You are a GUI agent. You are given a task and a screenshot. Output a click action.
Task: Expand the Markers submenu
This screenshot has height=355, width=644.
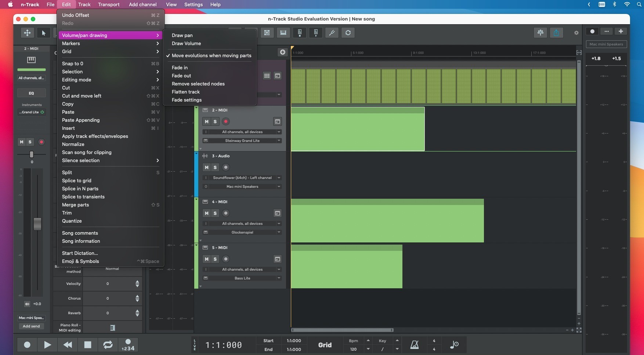(x=110, y=43)
